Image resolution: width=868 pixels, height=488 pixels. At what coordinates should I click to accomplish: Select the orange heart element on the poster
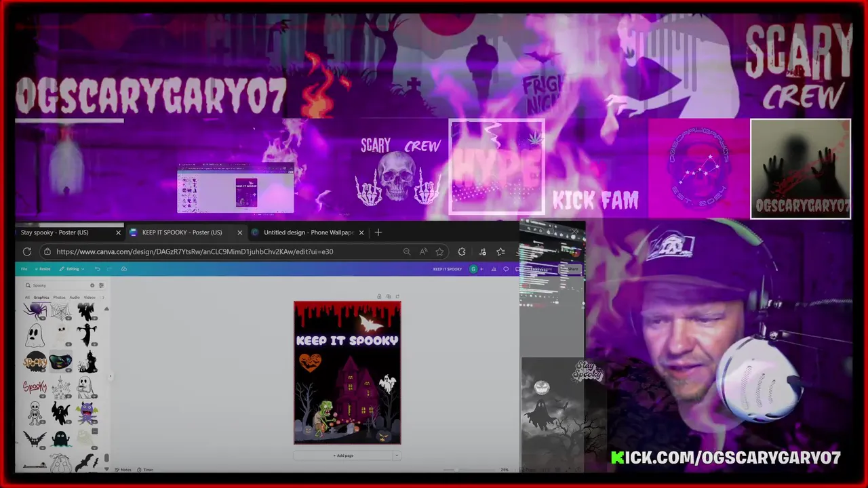coord(310,362)
